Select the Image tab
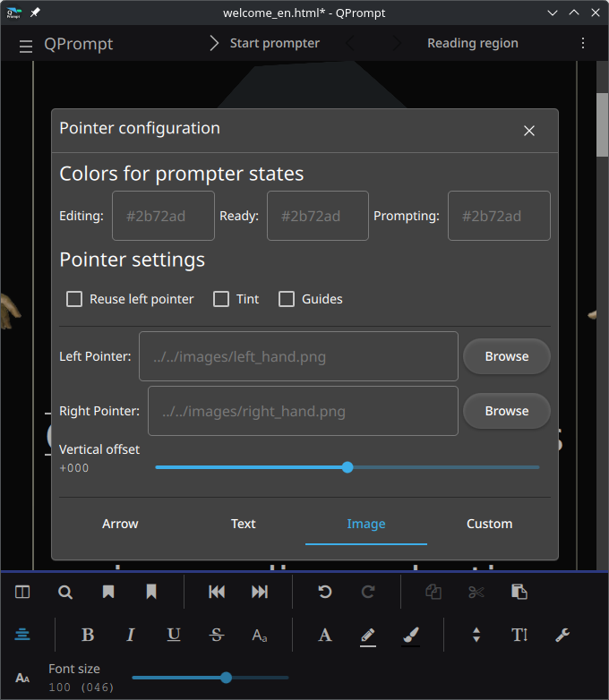Viewport: 609px width, 700px height. coord(366,524)
